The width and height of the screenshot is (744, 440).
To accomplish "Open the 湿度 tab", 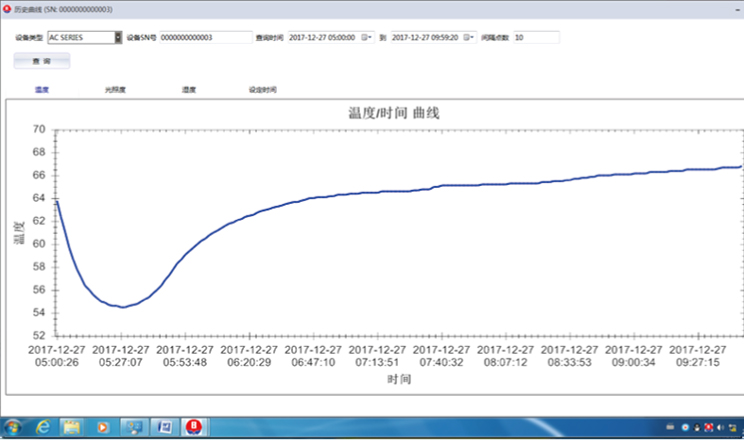I will (189, 89).
